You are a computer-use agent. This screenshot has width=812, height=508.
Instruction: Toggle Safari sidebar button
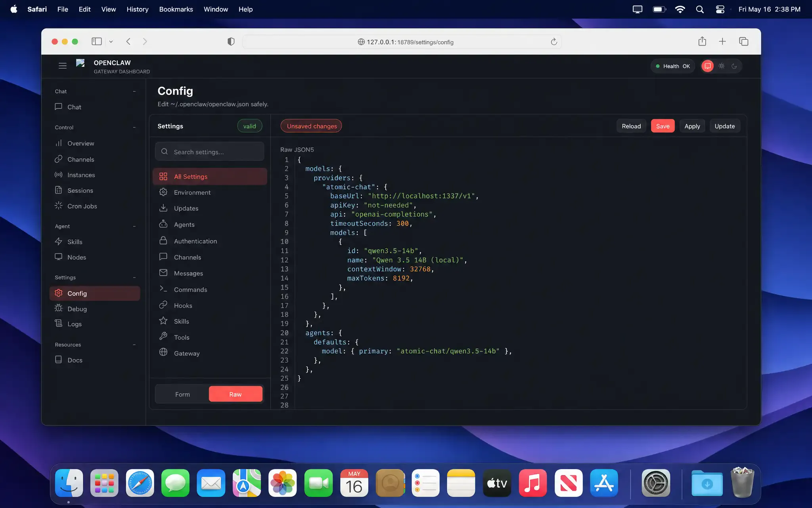click(97, 42)
